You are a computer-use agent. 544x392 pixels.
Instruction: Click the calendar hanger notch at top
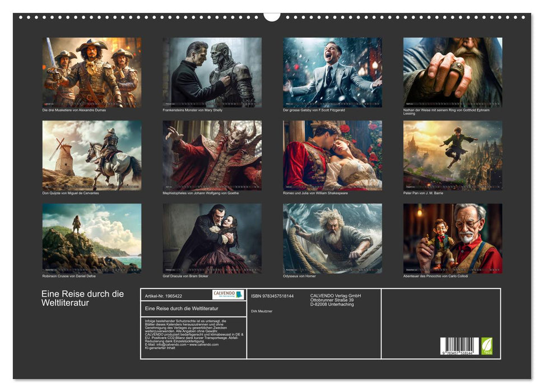(x=272, y=16)
